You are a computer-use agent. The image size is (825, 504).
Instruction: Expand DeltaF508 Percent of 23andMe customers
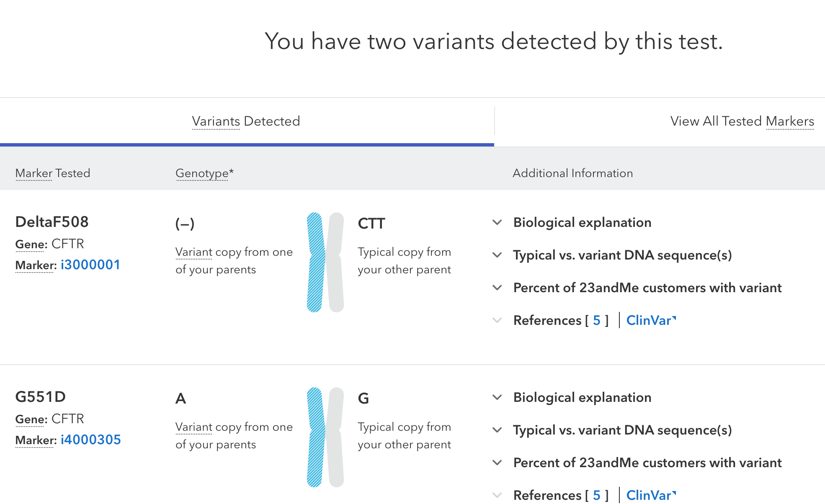(x=497, y=288)
